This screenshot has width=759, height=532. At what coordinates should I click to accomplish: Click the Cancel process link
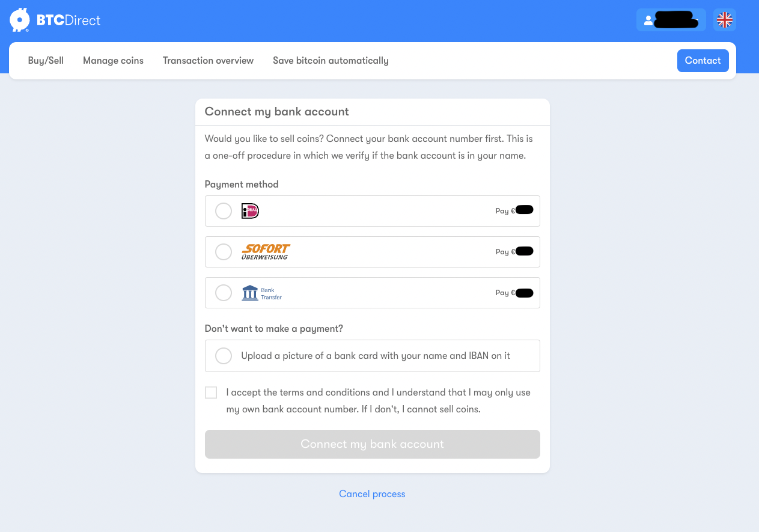click(x=372, y=494)
